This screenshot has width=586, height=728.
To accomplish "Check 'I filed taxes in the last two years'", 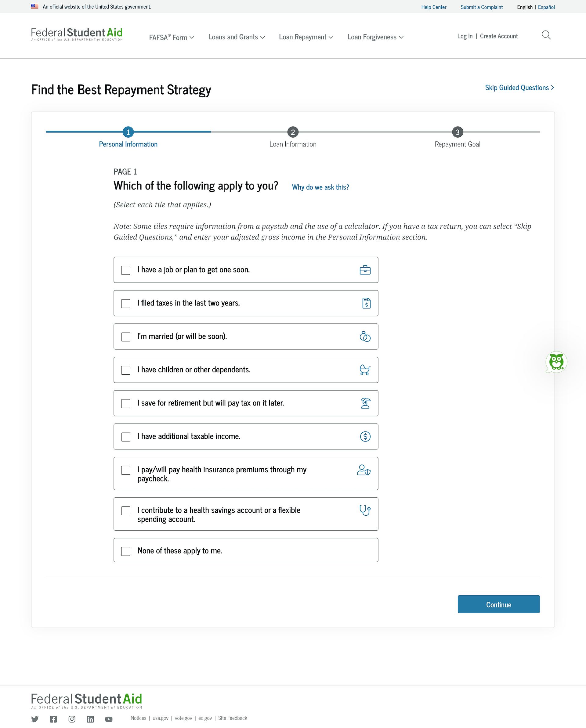I will point(126,303).
